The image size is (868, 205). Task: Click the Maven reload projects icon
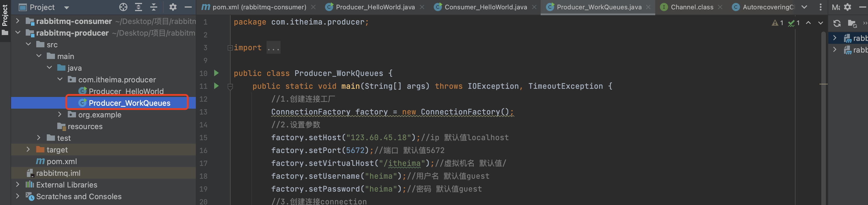coord(837,23)
